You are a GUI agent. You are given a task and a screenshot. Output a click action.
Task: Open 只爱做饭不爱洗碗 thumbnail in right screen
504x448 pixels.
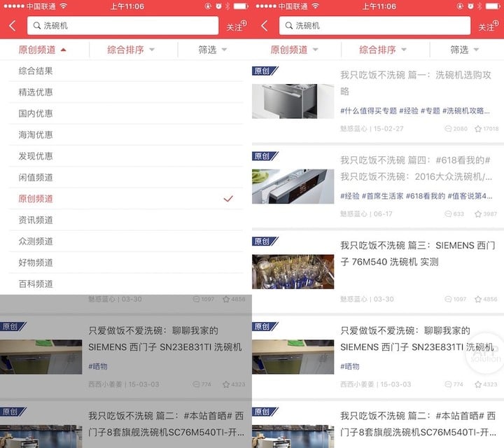click(293, 357)
